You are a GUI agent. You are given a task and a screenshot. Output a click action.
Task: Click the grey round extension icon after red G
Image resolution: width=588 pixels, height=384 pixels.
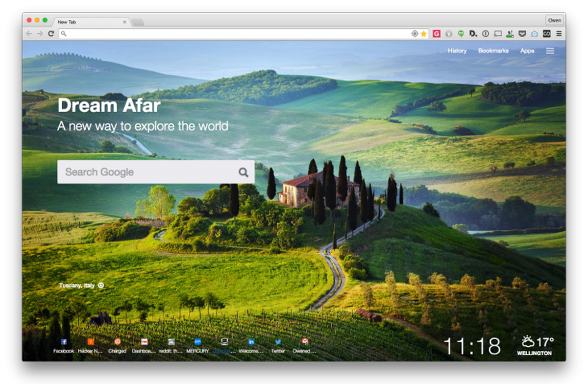pos(448,34)
